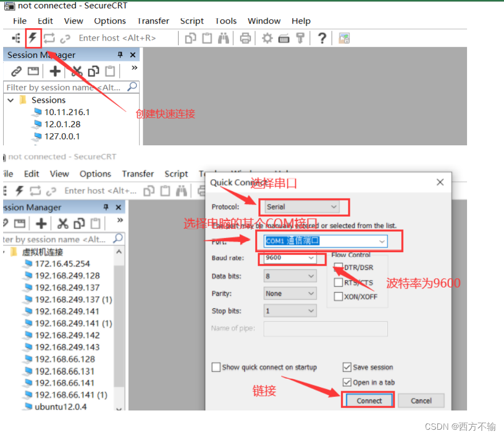This screenshot has height=436, width=504.
Task: Open the Window menu in top window
Action: pos(264,21)
